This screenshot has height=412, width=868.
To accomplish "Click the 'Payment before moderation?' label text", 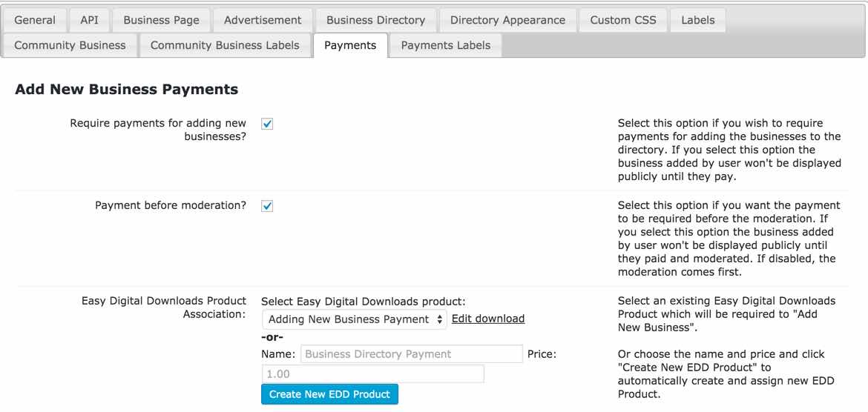I will pyautogui.click(x=171, y=205).
